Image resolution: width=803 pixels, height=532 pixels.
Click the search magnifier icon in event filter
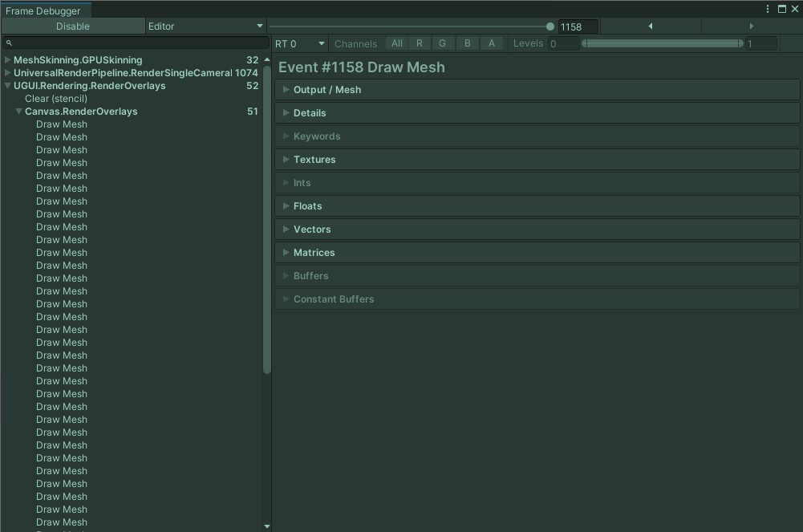9,43
